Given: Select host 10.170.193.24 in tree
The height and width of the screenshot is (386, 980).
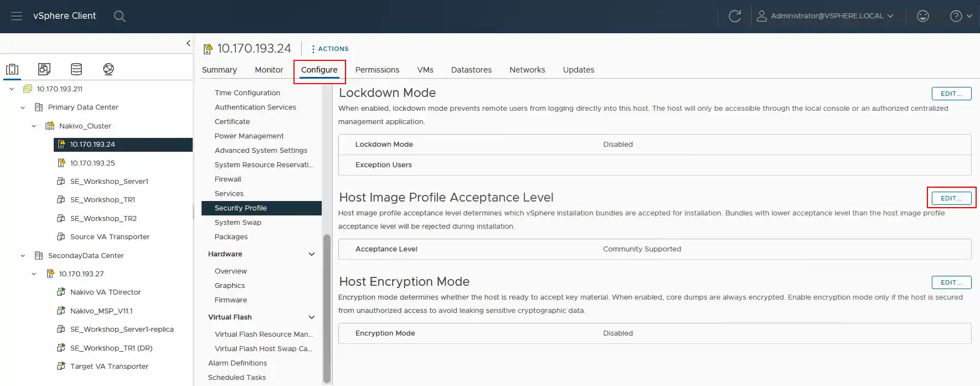Looking at the screenshot, I should point(123,145).
